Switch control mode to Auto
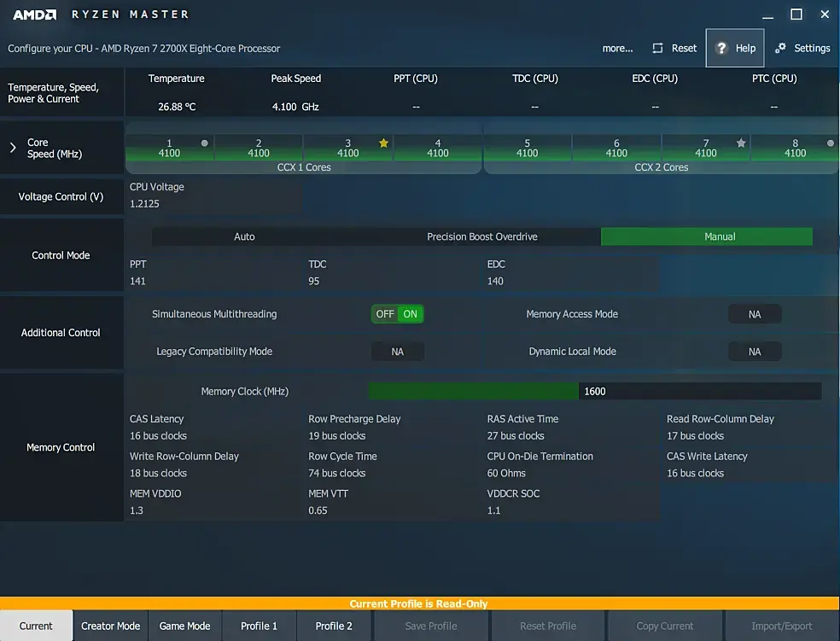 pos(244,236)
